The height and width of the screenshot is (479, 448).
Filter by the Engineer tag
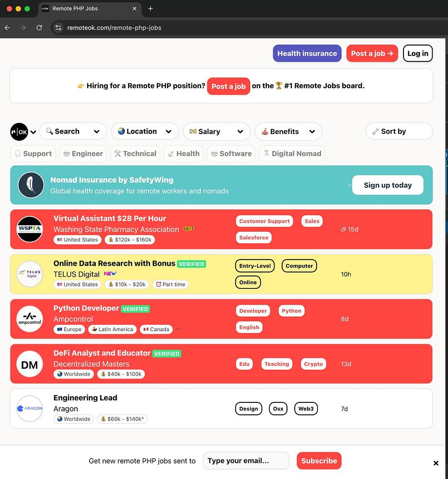[x=83, y=153]
